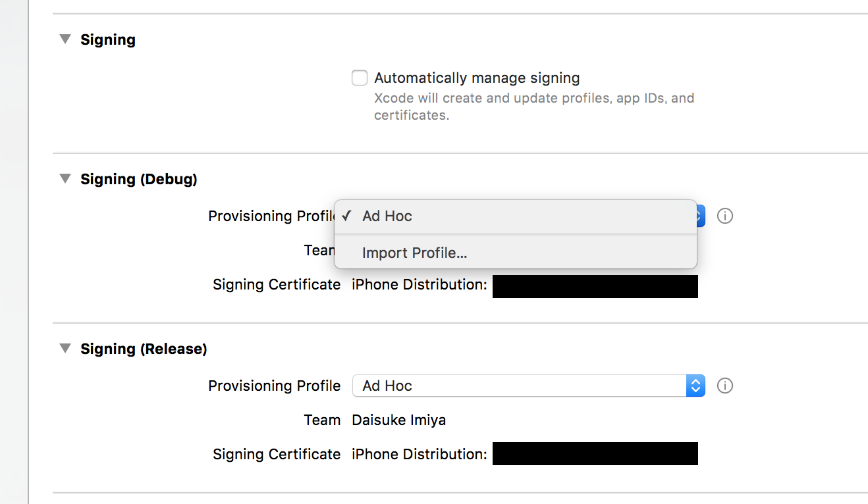Click the info icon beside Debug provisioning profile
The width and height of the screenshot is (868, 504).
724,216
